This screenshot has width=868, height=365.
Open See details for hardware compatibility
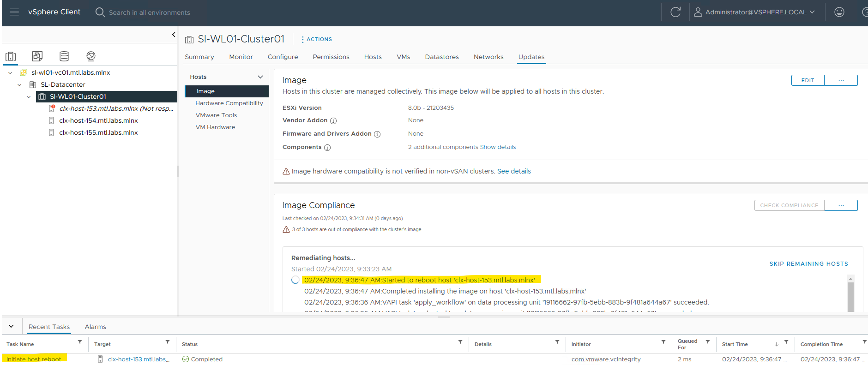pyautogui.click(x=514, y=171)
